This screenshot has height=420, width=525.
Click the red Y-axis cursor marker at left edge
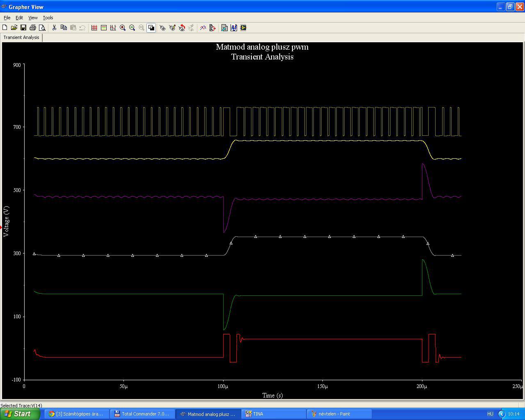[x=1, y=227]
